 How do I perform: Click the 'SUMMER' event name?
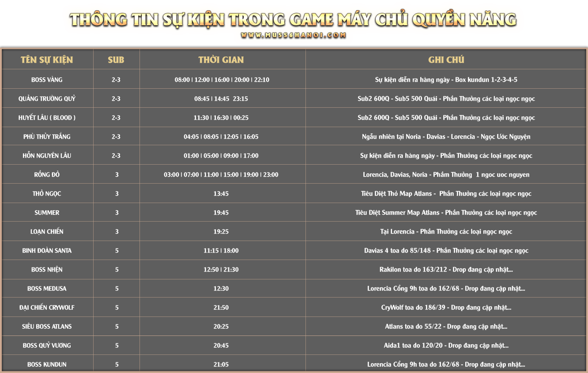[47, 213]
